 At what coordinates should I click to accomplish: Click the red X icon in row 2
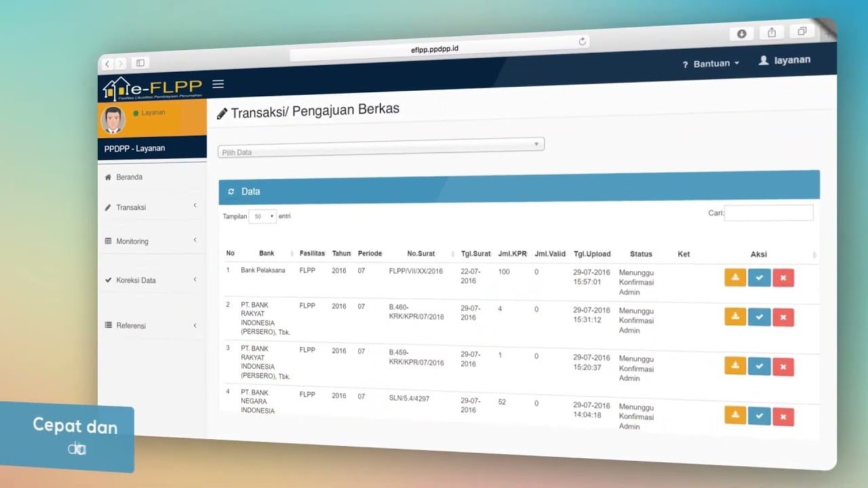pyautogui.click(x=783, y=317)
